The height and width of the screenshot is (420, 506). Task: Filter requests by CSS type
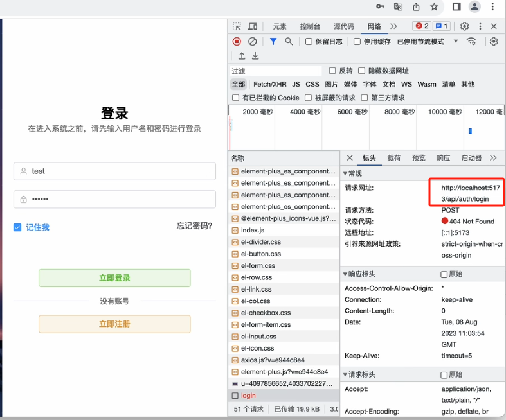tap(312, 84)
